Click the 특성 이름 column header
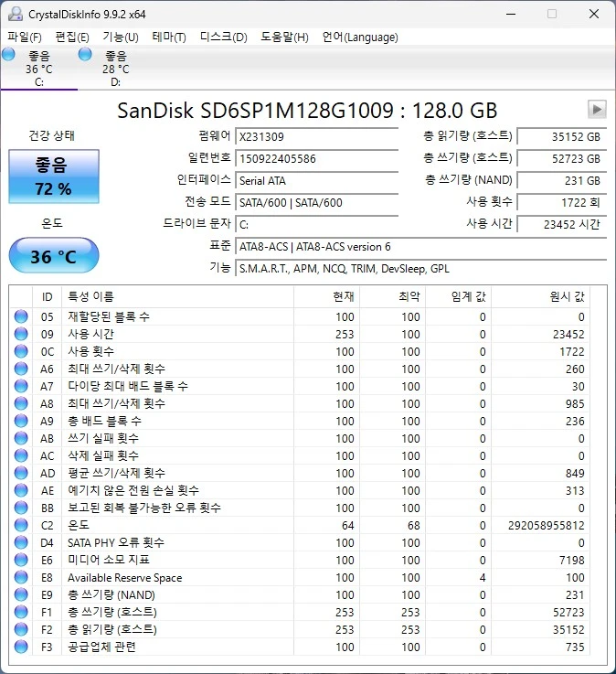Viewport: 616px width, 674px height. tap(178, 296)
